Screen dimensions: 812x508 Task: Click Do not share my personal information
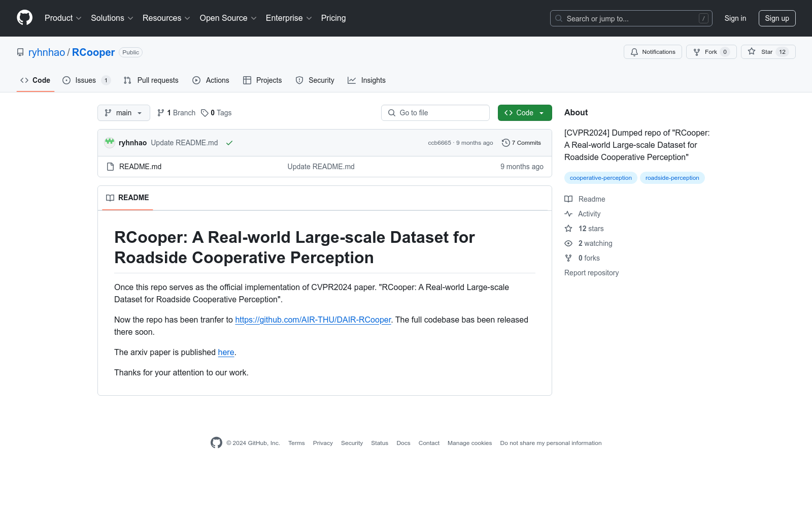(x=551, y=443)
